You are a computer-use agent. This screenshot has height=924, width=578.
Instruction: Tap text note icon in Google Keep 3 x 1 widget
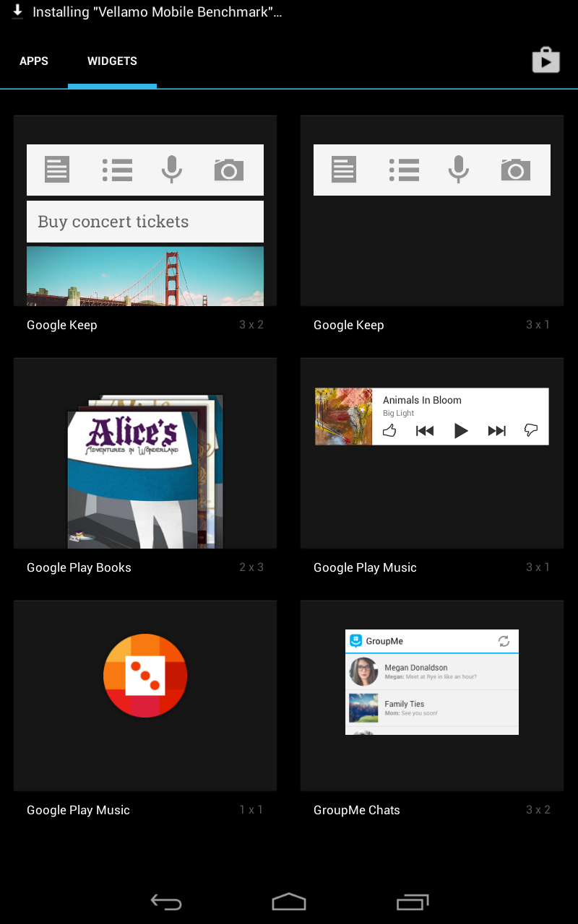344,170
